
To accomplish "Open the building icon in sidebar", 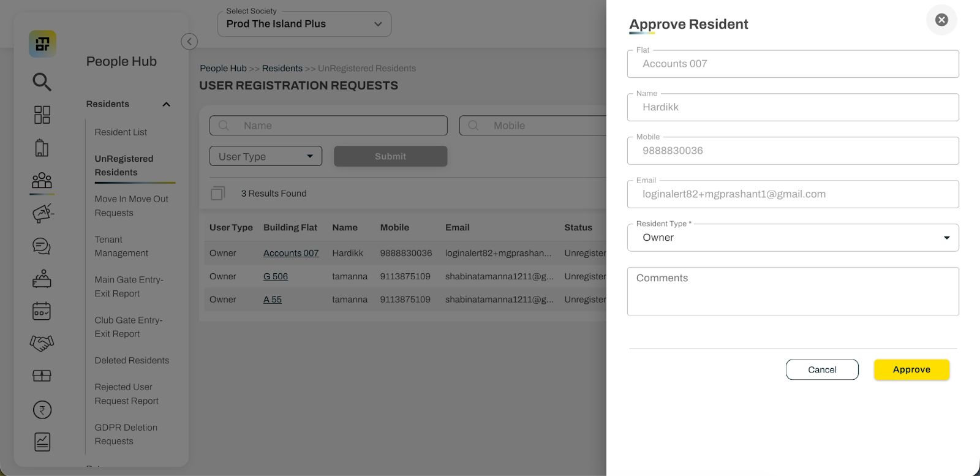I will pos(42,148).
